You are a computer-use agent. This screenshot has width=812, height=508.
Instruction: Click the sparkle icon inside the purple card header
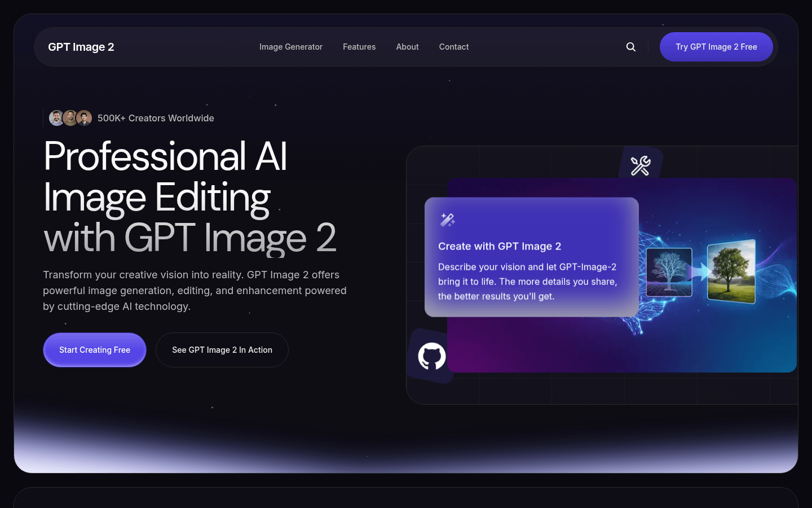(448, 219)
